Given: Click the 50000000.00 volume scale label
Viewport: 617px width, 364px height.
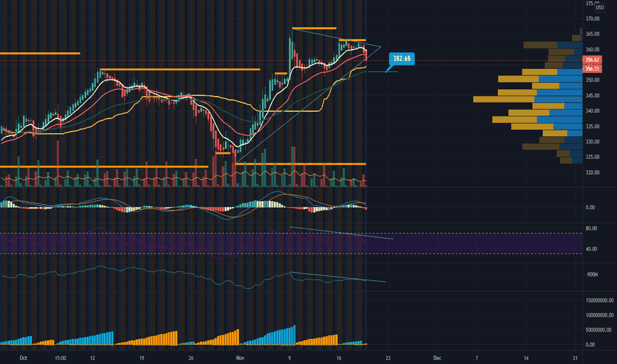Looking at the screenshot, I should click(x=598, y=330).
